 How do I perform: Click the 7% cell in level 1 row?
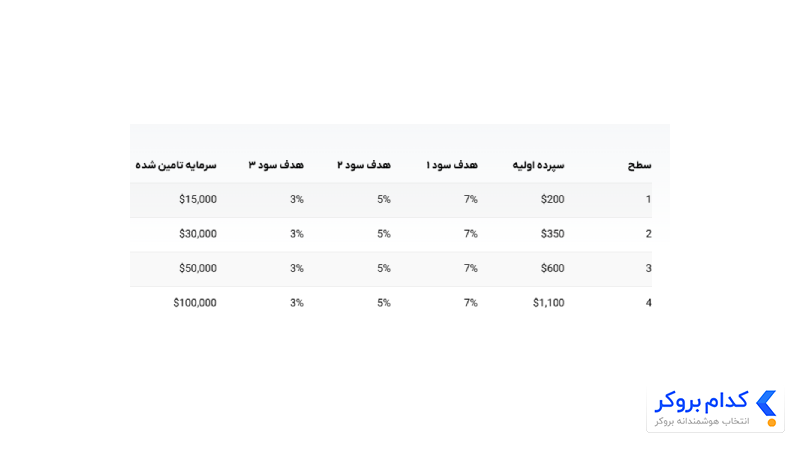pos(471,199)
